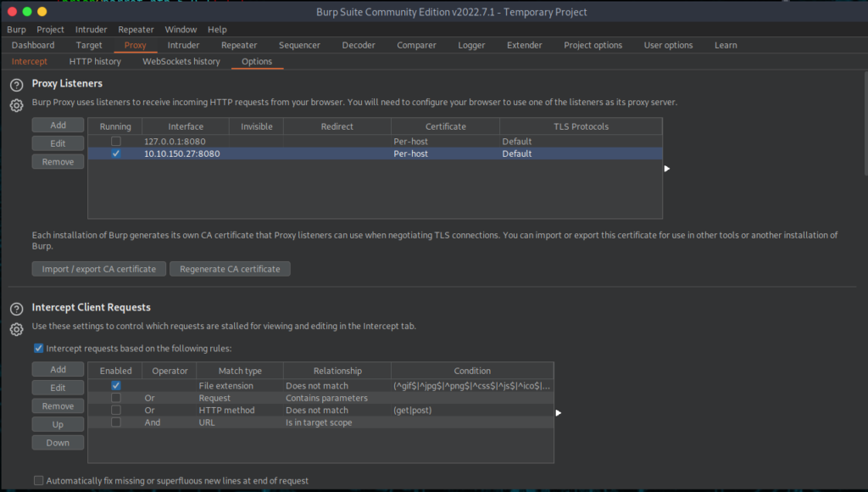Select the File extension match type cell
The width and height of the screenshot is (868, 492).
coord(240,386)
